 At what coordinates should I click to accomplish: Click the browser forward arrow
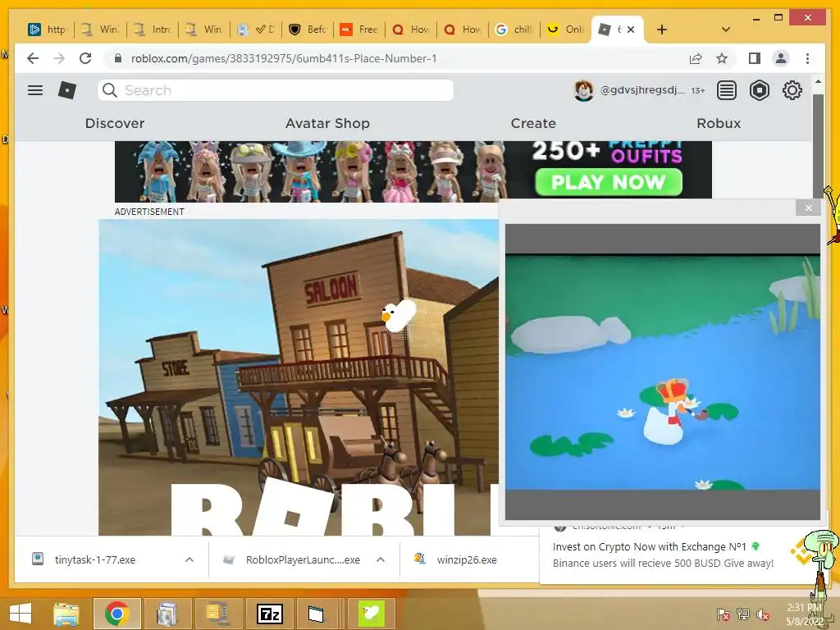point(59,58)
